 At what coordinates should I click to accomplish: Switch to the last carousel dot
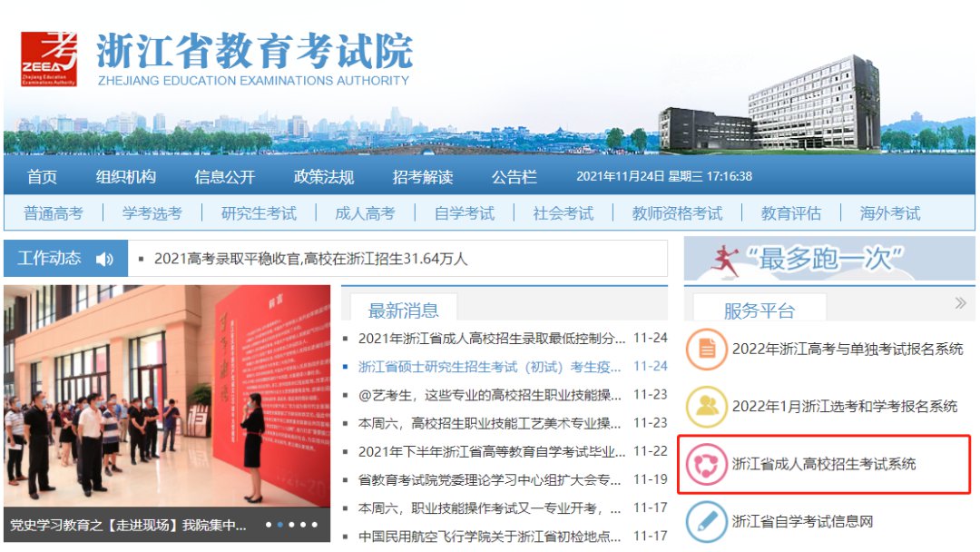pos(316,525)
